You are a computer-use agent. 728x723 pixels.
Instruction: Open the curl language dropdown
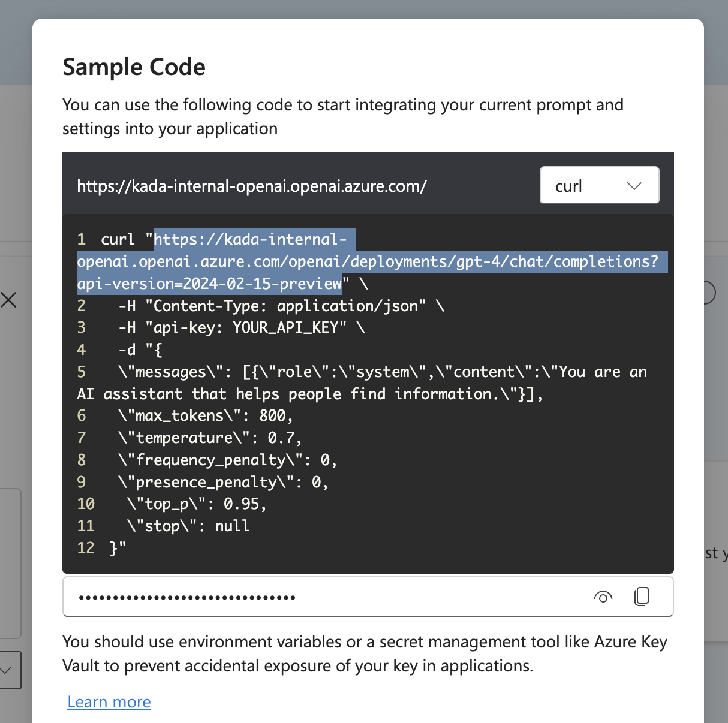(599, 185)
